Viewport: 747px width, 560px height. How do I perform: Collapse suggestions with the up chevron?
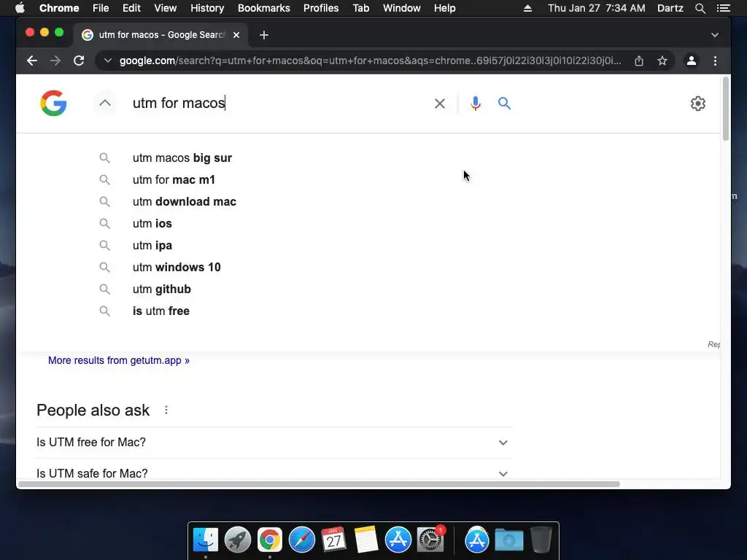pyautogui.click(x=105, y=103)
